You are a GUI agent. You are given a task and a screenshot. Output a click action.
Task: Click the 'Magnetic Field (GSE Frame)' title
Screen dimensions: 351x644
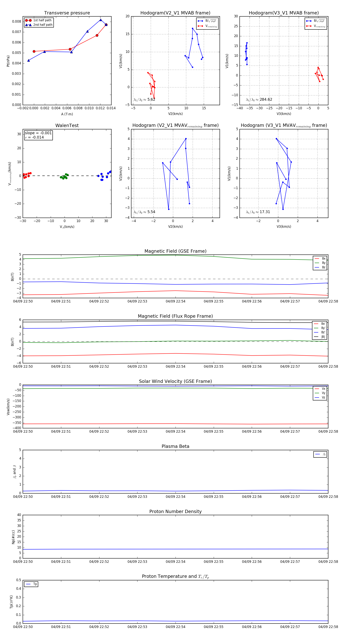175,251
